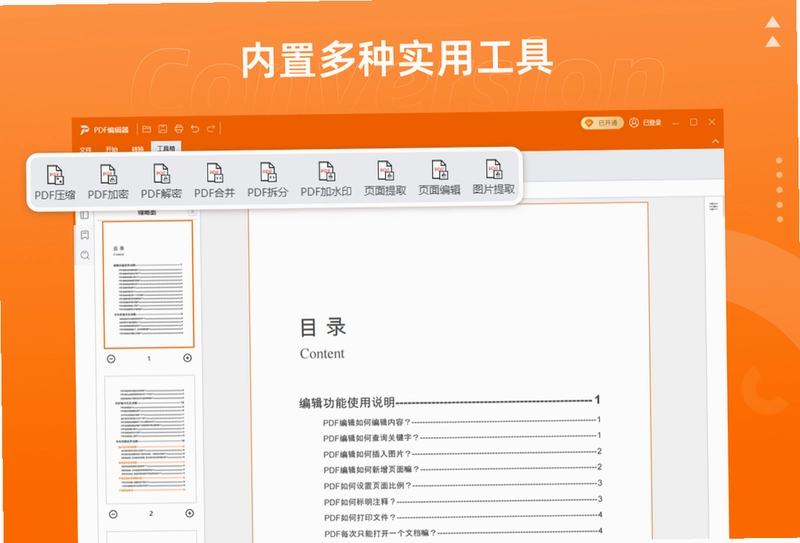Open the PDF解密 decryption tool
800x543 pixels.
click(x=161, y=182)
